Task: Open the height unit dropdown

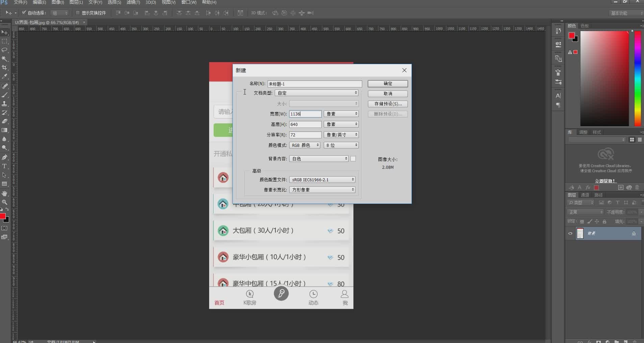Action: pos(341,124)
